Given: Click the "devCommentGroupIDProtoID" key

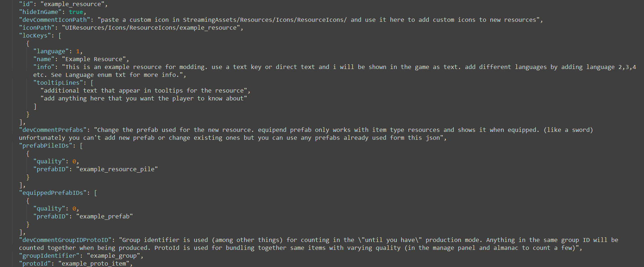Looking at the screenshot, I should [65, 240].
